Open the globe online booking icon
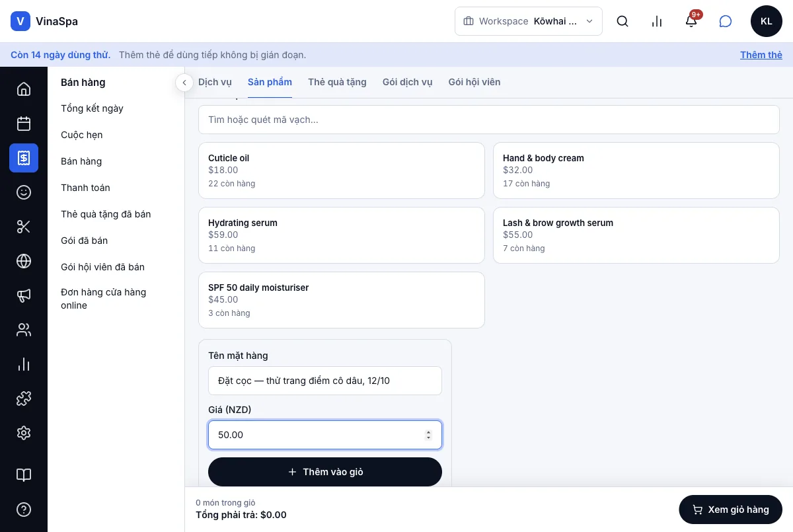The image size is (793, 532). pyautogui.click(x=24, y=261)
